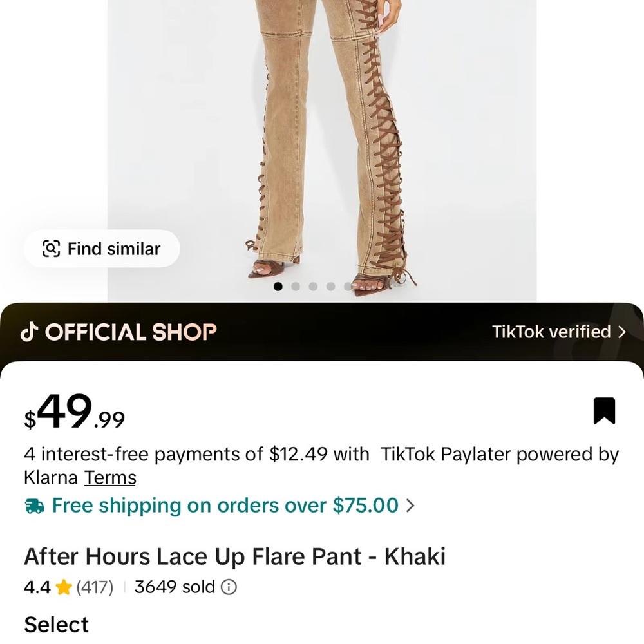Expand TikTok verified with its chevron
This screenshot has width=644, height=644.
[x=622, y=332]
